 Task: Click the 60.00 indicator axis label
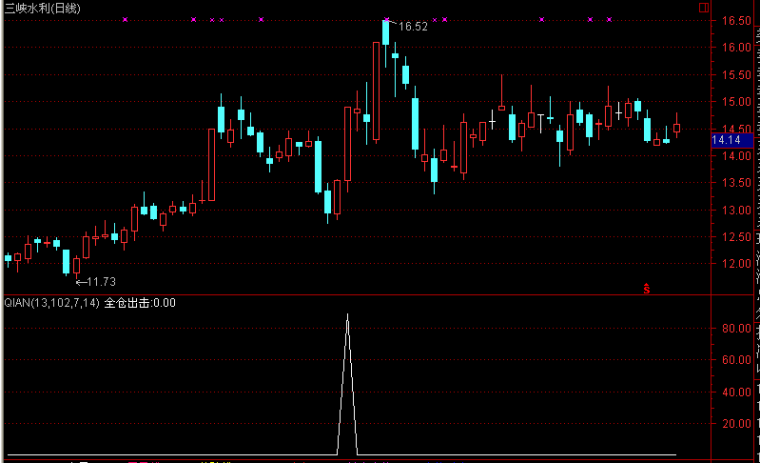[736, 360]
